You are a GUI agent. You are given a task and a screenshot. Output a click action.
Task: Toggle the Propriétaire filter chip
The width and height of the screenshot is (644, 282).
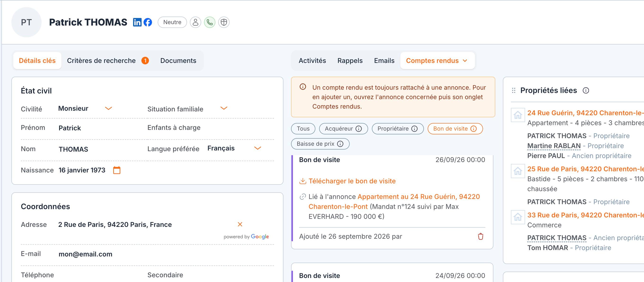click(x=398, y=129)
